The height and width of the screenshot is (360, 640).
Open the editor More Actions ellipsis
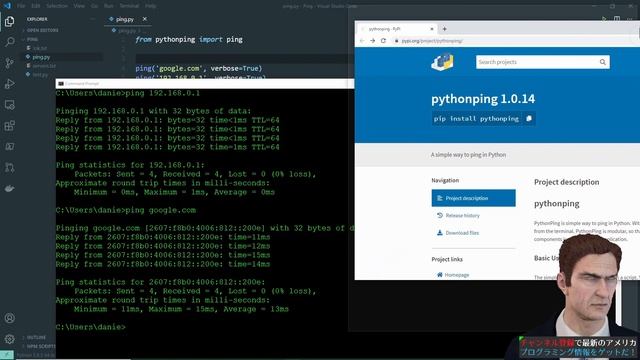[629, 19]
